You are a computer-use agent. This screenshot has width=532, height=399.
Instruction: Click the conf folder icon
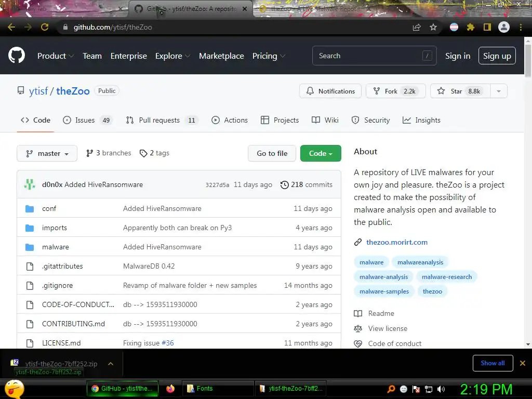(30, 209)
